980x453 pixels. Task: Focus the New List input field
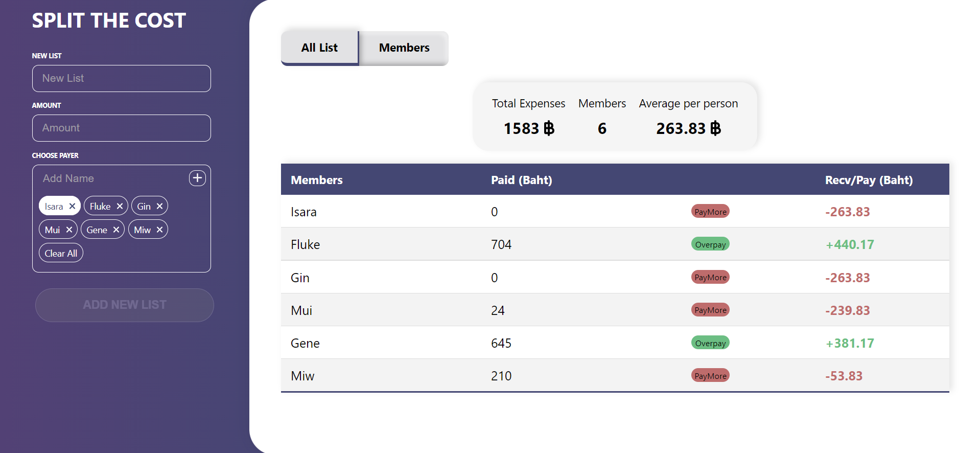122,78
